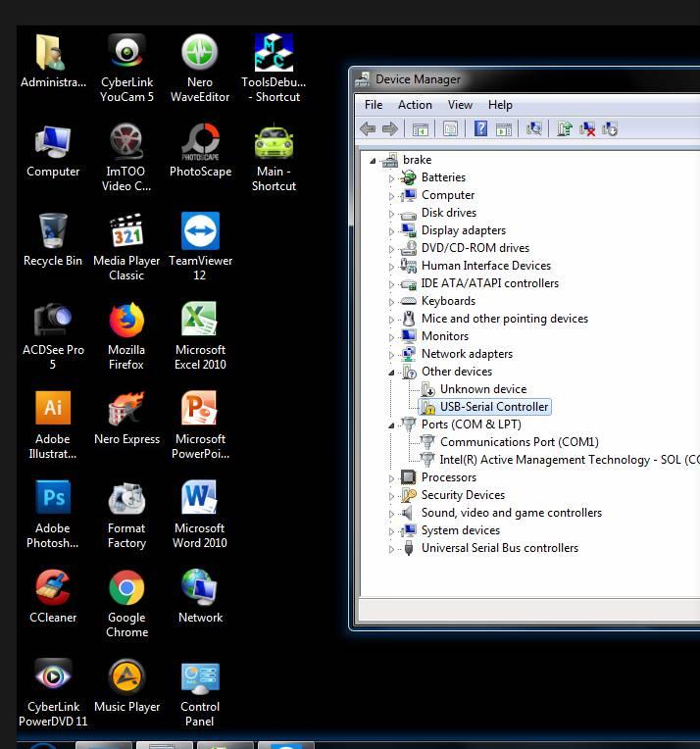
Task: Select Media Player Classic desktop icon
Action: click(x=126, y=247)
